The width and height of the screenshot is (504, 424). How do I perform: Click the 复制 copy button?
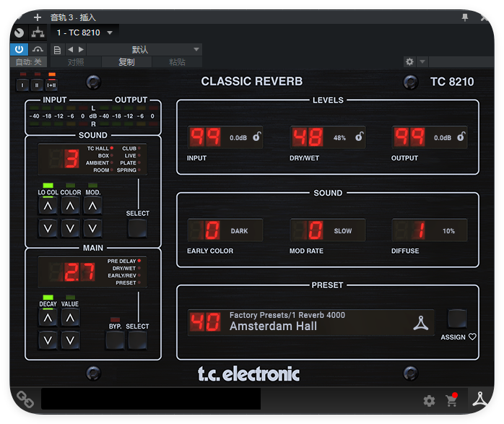[126, 61]
